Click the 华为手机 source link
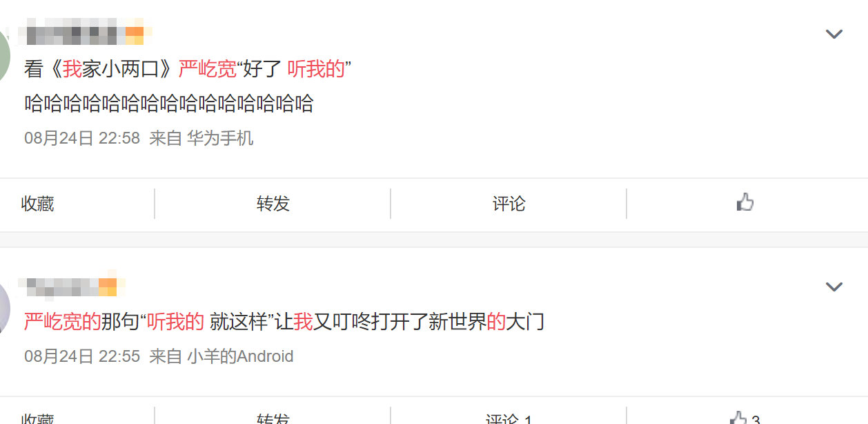The height and width of the screenshot is (424, 868). click(220, 138)
